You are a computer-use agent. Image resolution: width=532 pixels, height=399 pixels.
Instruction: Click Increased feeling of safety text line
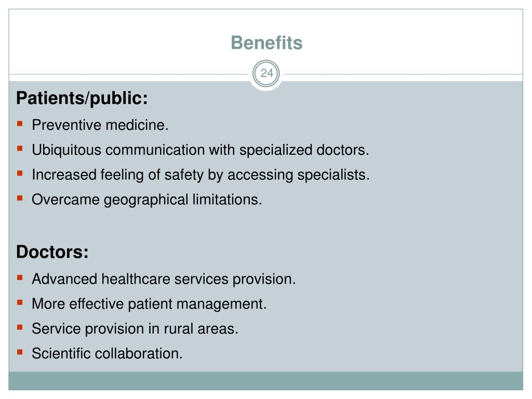point(201,175)
